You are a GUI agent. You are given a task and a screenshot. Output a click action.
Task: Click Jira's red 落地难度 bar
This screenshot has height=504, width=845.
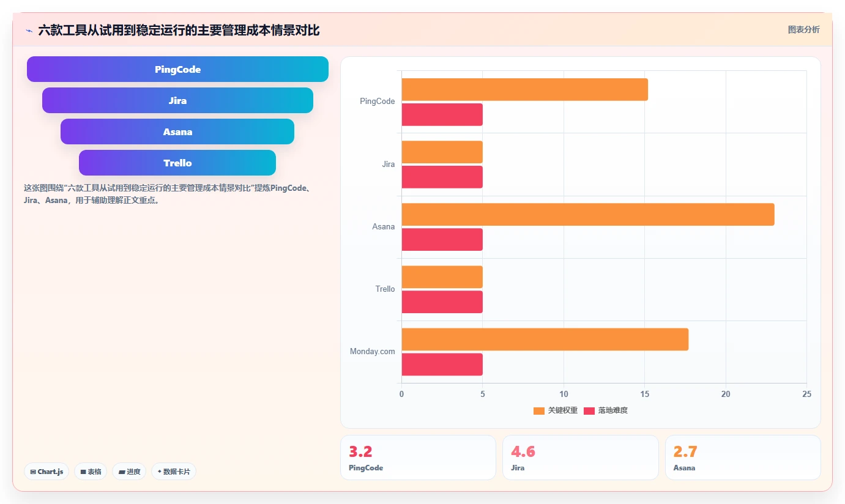pyautogui.click(x=442, y=177)
